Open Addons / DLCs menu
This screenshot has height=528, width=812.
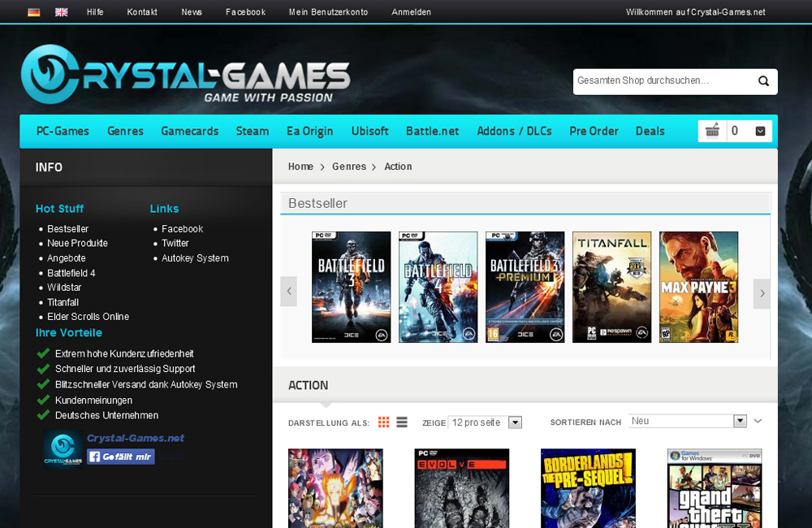[514, 131]
